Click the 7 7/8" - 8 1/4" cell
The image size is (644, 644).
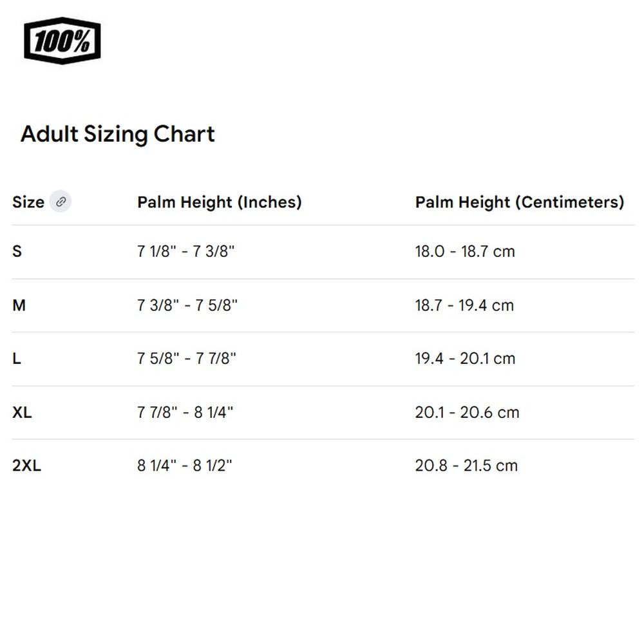(x=185, y=412)
